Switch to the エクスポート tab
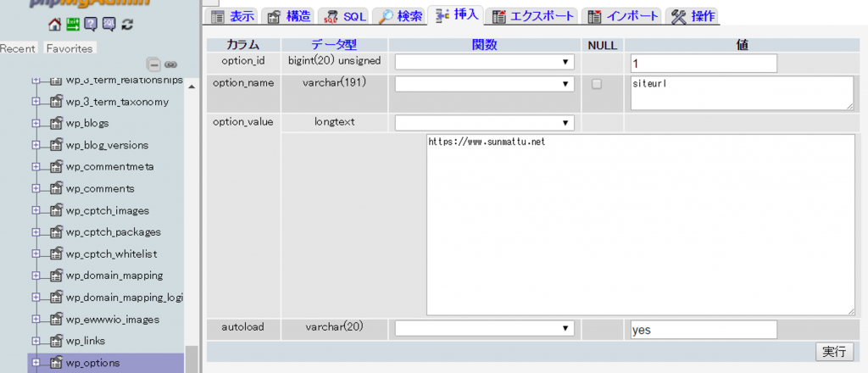 pyautogui.click(x=534, y=16)
